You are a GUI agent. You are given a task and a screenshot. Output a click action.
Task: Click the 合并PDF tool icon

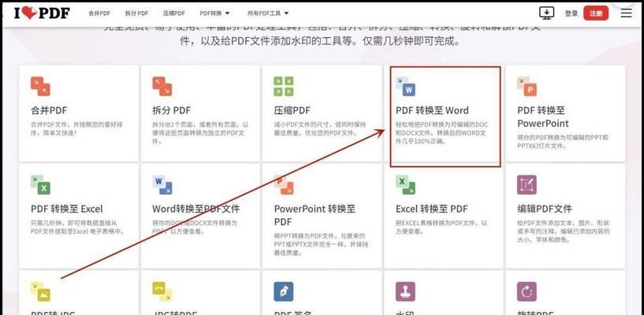40,86
